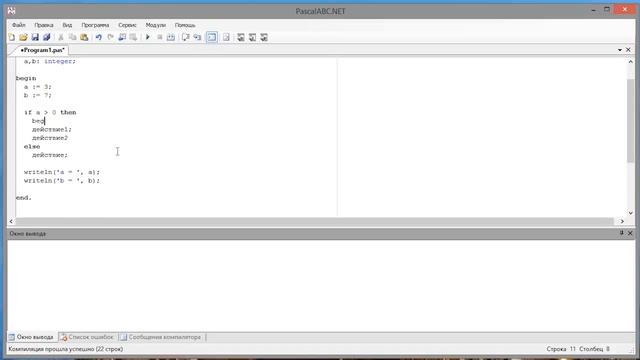Click the partially typed 'beg' line
Viewport: 640px width, 360px height.
point(38,121)
